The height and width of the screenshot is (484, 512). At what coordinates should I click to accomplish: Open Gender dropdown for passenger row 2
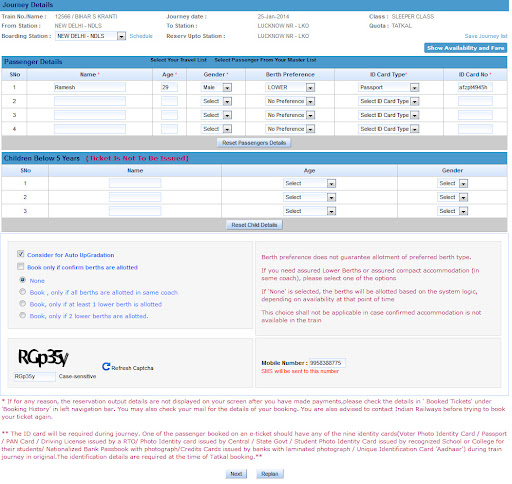click(x=216, y=101)
